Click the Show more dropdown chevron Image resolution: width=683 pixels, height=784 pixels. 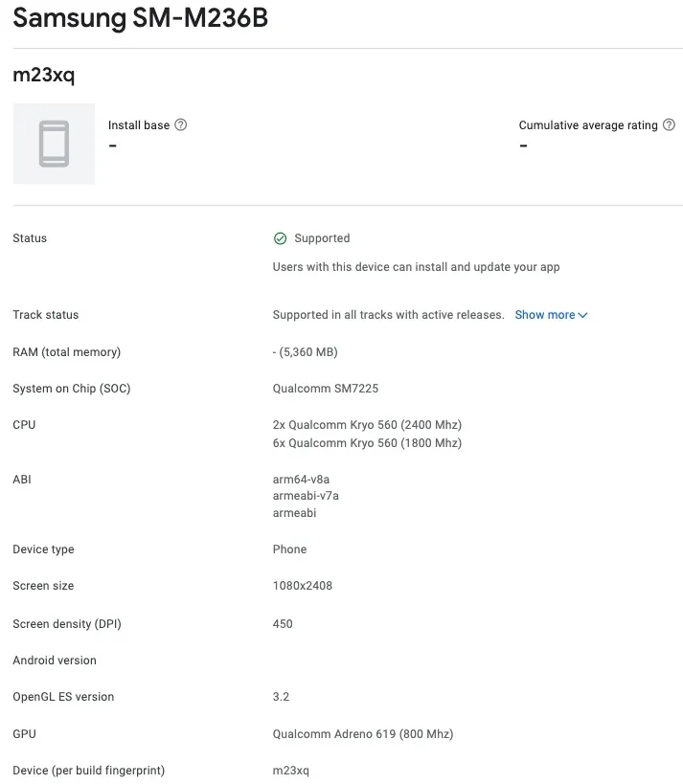coord(582,314)
